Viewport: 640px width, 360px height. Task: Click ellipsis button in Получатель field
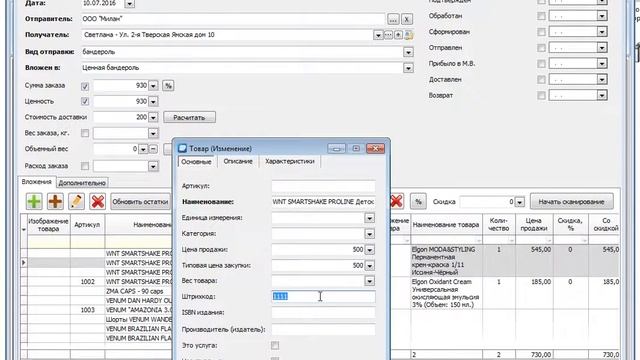point(388,35)
